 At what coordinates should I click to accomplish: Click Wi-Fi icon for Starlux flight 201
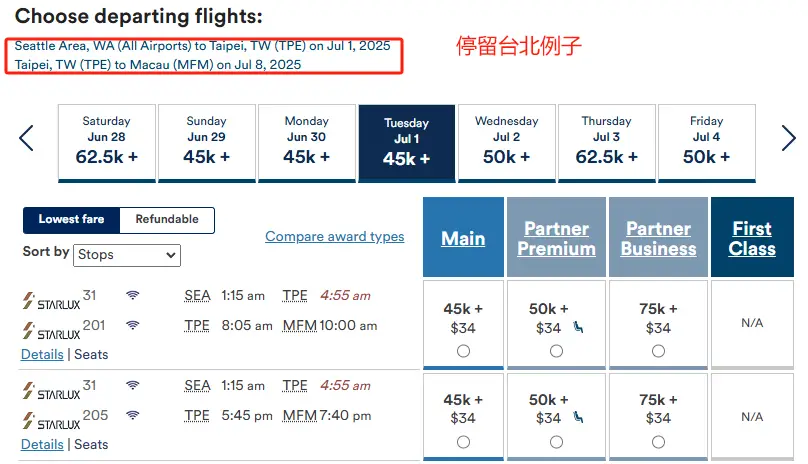[x=132, y=325]
